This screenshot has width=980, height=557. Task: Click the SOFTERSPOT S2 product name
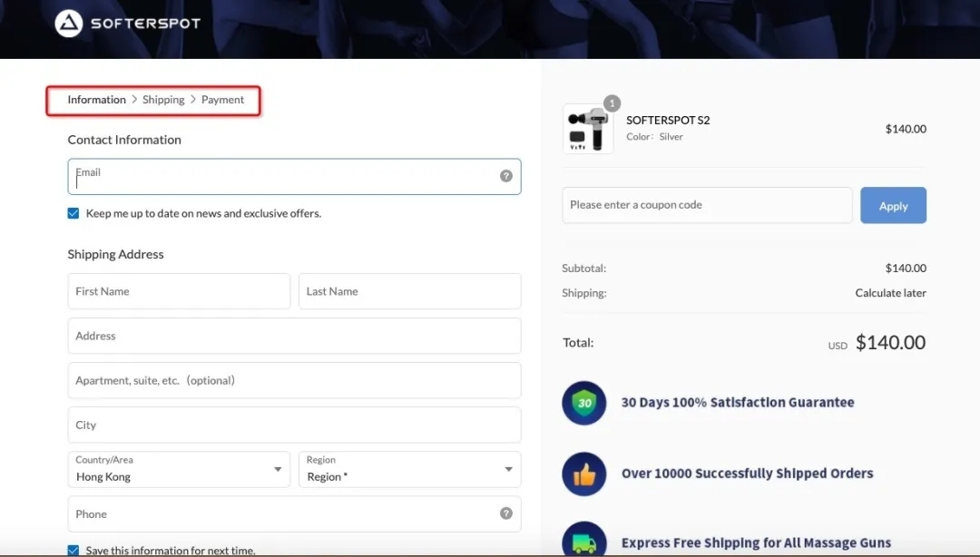tap(668, 120)
